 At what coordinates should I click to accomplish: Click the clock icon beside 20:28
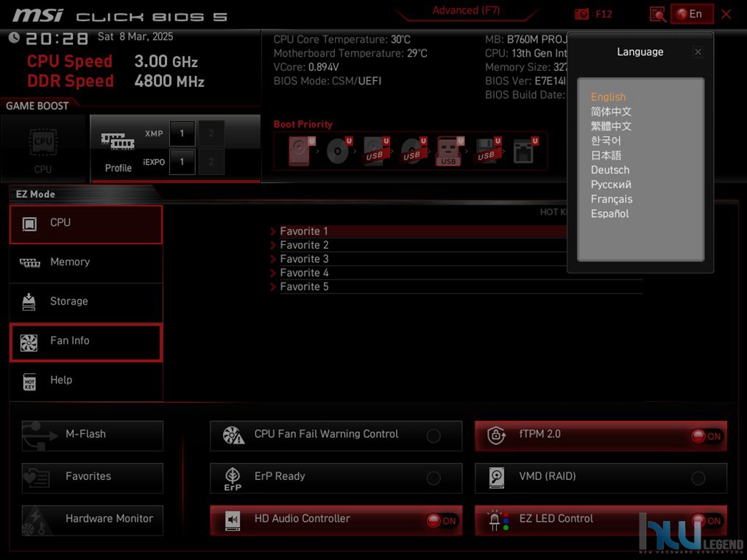pyautogui.click(x=14, y=38)
